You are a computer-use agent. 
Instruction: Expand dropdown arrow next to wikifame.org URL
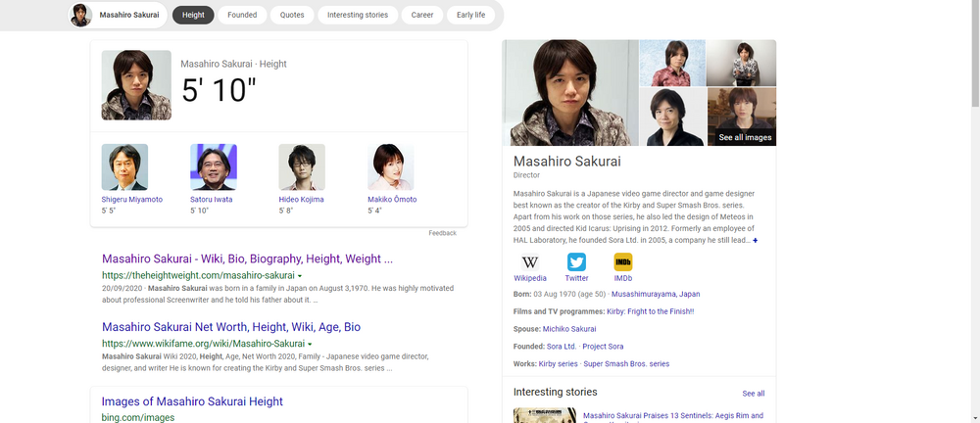pyautogui.click(x=310, y=345)
